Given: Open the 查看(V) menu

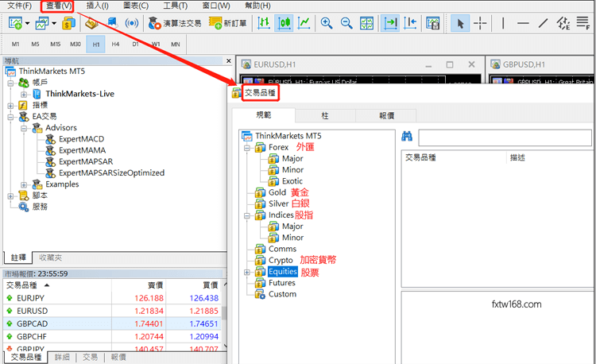Looking at the screenshot, I should point(58,6).
